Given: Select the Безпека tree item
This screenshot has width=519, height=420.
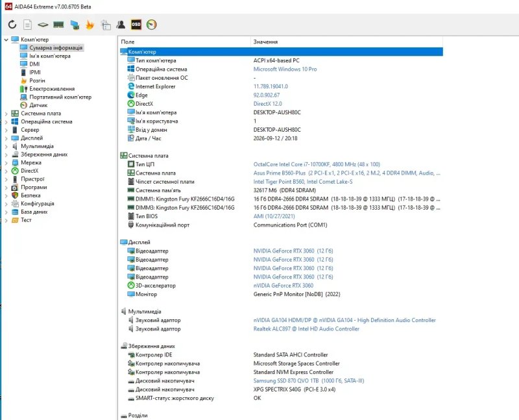Looking at the screenshot, I should coord(30,195).
